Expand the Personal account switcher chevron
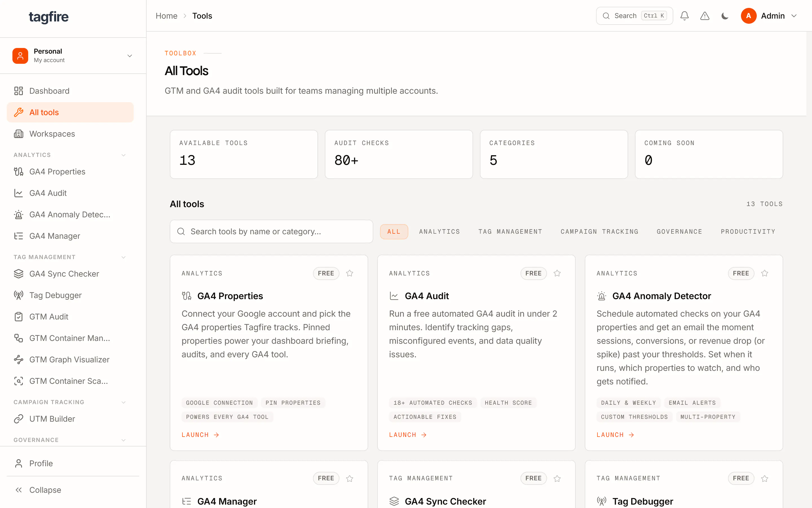The image size is (812, 508). pos(129,56)
